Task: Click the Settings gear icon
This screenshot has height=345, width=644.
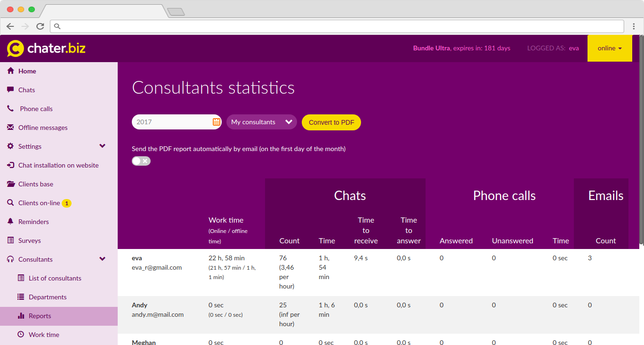Action: [10, 146]
